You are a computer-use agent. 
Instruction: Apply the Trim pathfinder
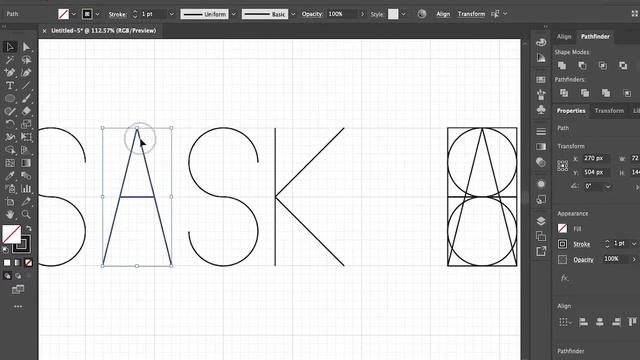[x=585, y=93]
